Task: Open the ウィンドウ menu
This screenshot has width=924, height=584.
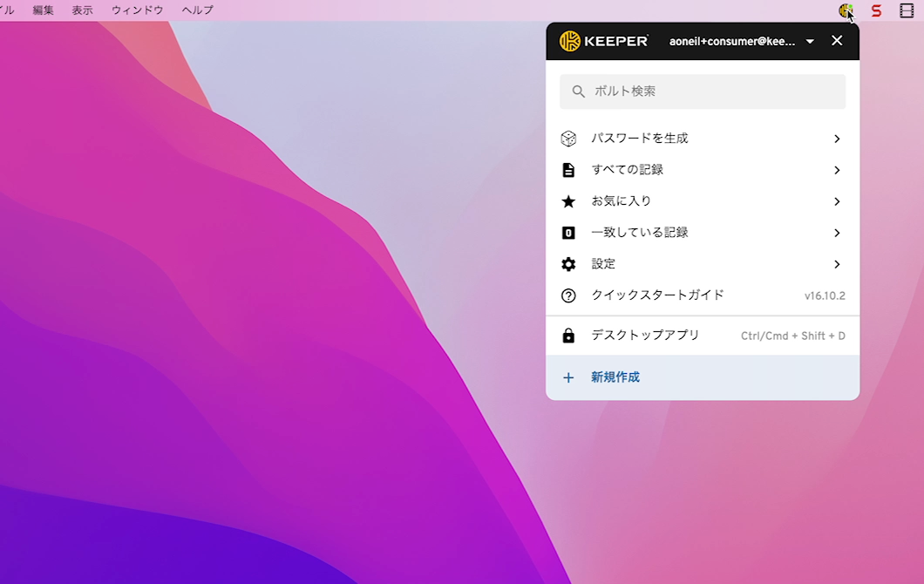Action: (x=137, y=10)
